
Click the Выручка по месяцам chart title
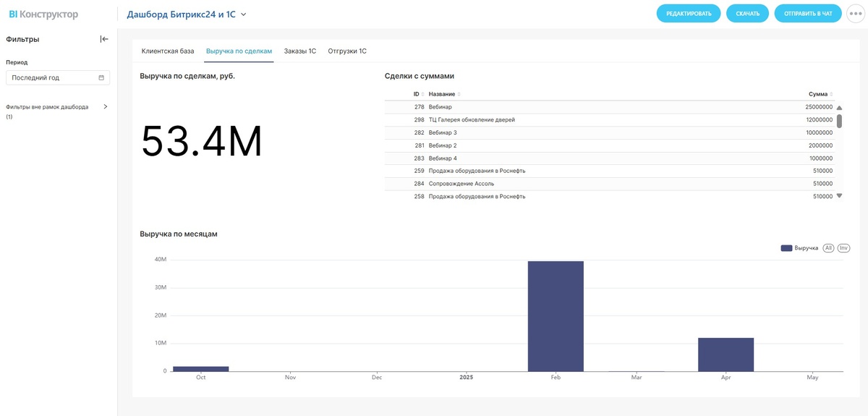(179, 234)
